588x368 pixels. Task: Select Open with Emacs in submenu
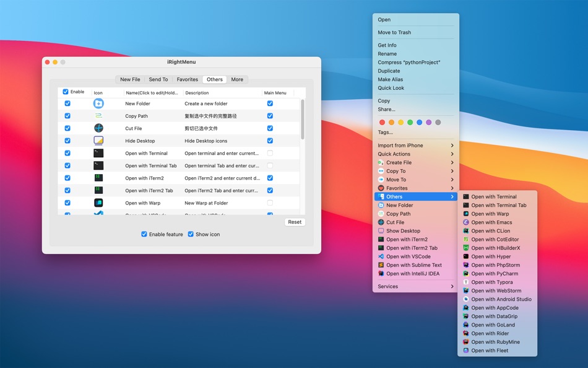[497, 222]
